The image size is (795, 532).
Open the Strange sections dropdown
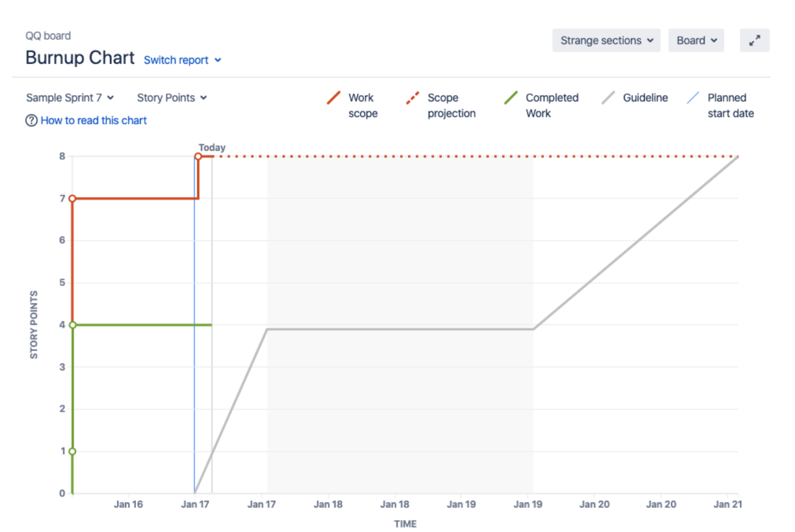point(606,40)
